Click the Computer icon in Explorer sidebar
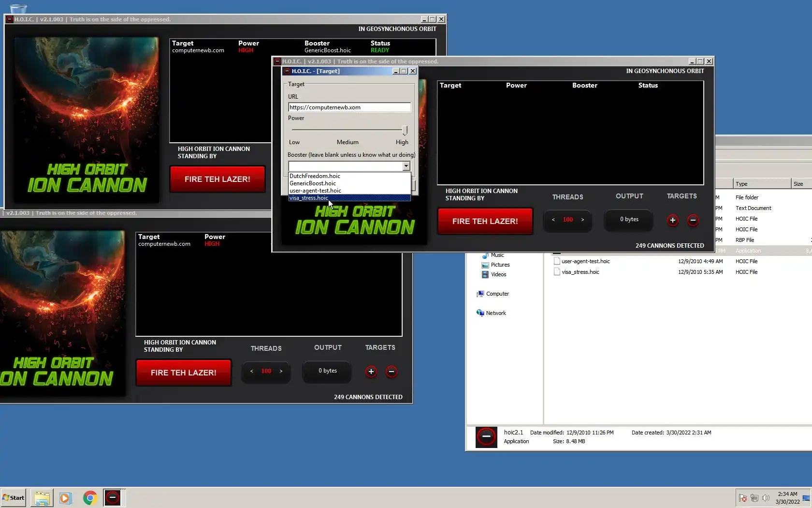Viewport: 812px width, 508px height. click(x=480, y=294)
